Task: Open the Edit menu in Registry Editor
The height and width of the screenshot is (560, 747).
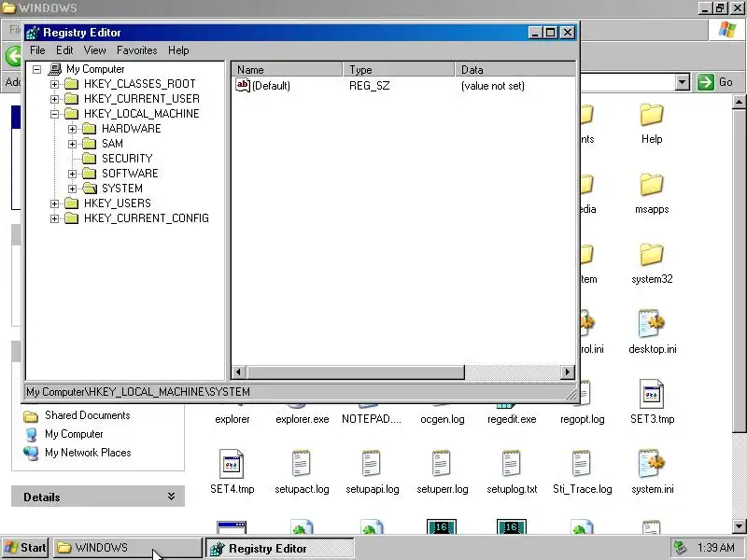Action: click(x=64, y=50)
